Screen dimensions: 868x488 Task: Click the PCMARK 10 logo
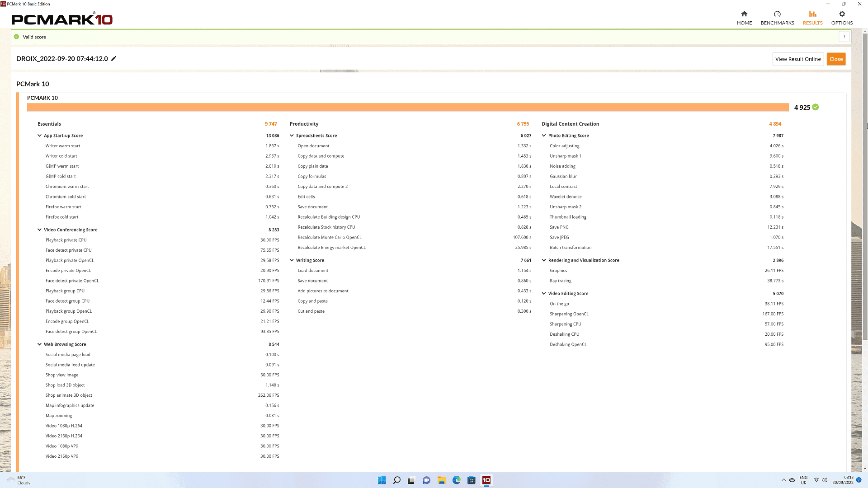[x=62, y=19]
